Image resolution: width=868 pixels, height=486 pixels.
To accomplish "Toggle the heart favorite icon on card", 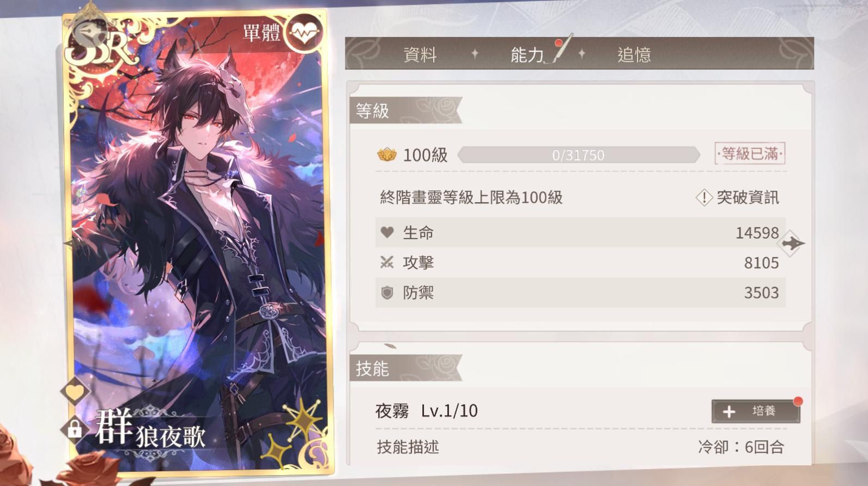I will tap(75, 392).
